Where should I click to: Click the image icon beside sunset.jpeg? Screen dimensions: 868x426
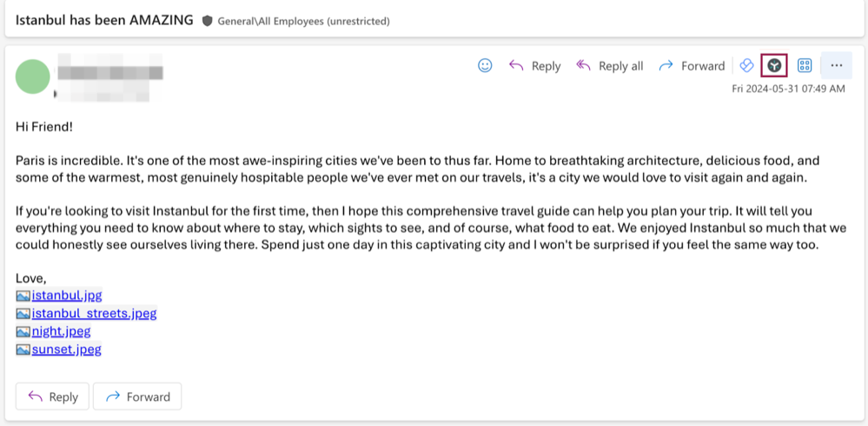(23, 349)
